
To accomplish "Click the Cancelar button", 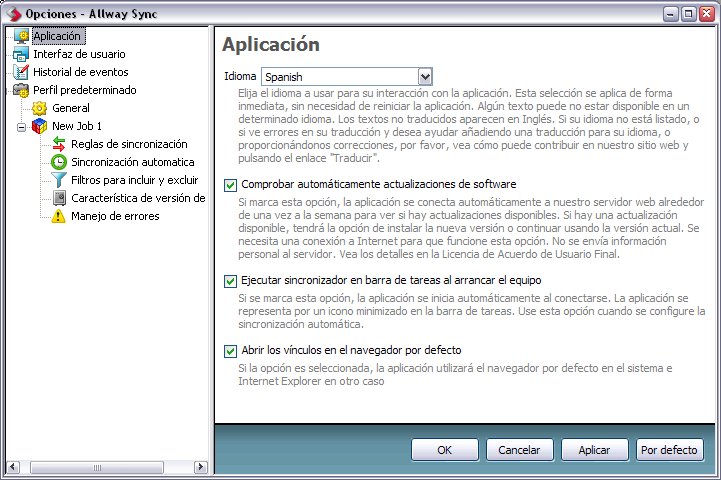I will pyautogui.click(x=519, y=450).
